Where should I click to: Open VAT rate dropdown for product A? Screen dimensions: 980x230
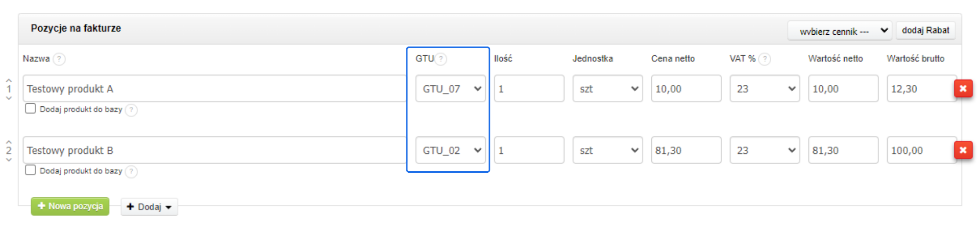764,88
